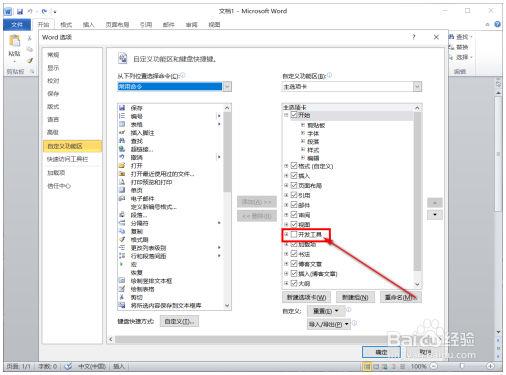
Task: Select the 查找 binoculars command in the list
Action: 122,141
